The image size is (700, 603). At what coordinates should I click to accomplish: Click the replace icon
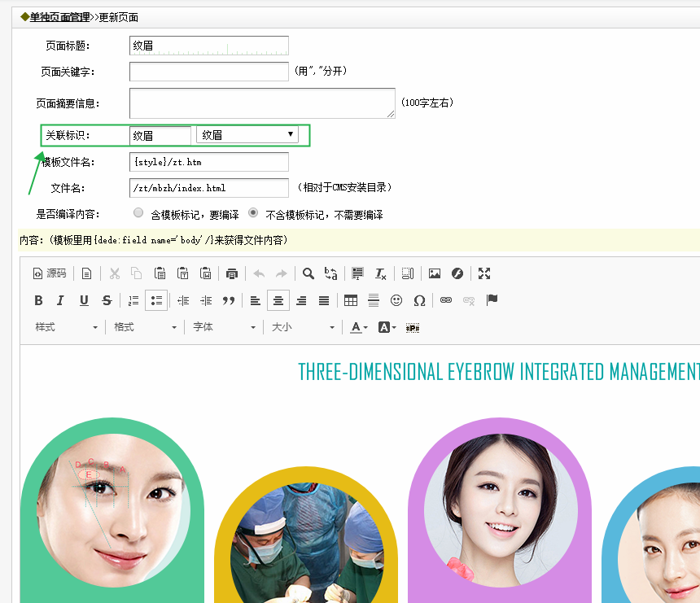point(330,273)
